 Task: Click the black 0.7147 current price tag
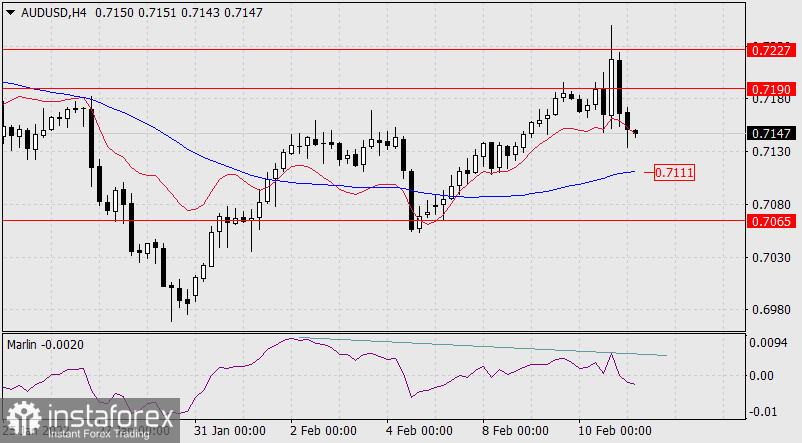click(x=771, y=133)
